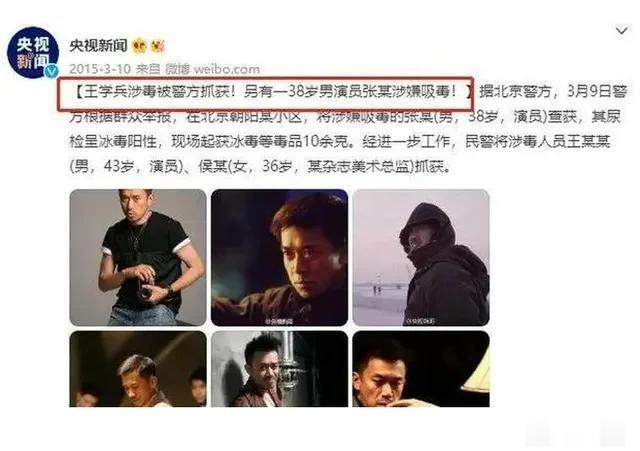Viewport: 640px width, 451px height.
Task: Click the blue verified badge on avatar
Action: click(51, 71)
